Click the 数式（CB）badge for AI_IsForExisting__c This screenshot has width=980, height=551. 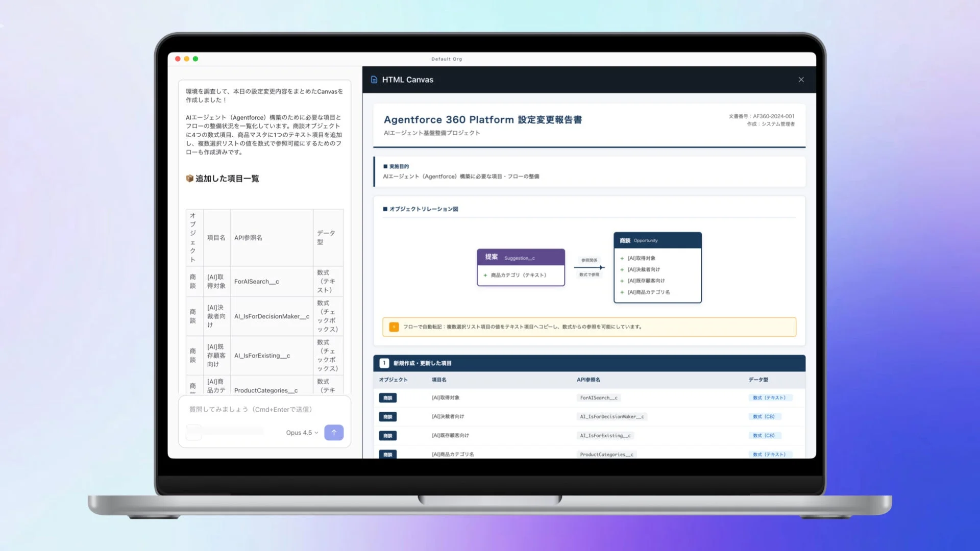(764, 435)
